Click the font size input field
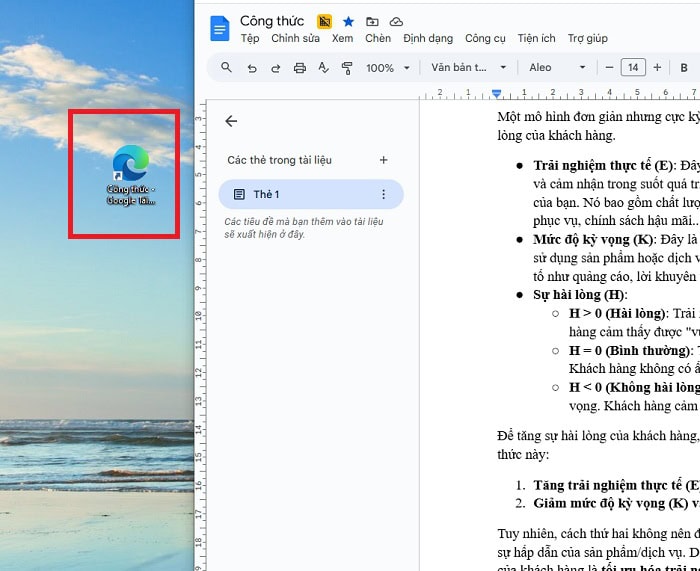 632,68
